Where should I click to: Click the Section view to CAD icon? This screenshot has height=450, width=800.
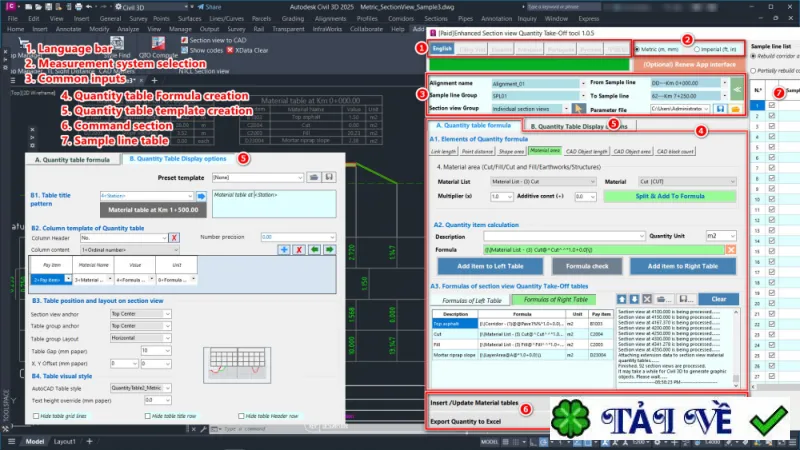point(184,40)
